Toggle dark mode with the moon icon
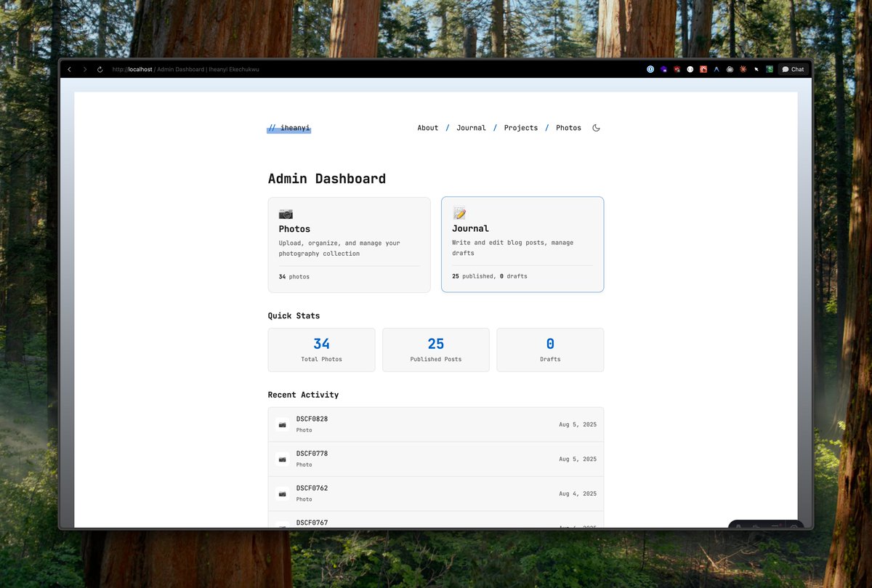 pyautogui.click(x=597, y=128)
